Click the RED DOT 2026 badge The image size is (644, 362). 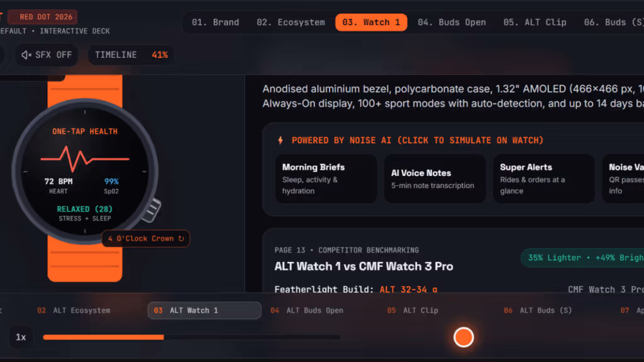pos(43,17)
